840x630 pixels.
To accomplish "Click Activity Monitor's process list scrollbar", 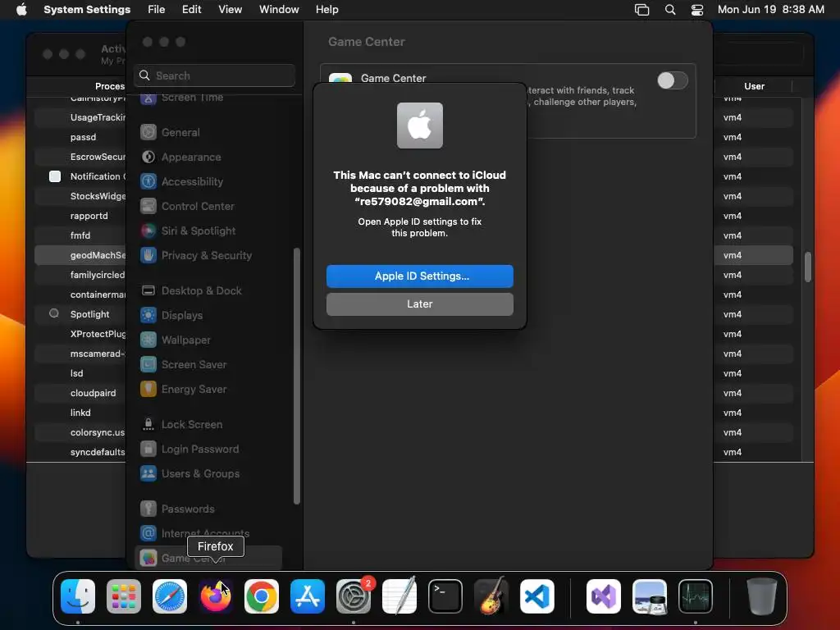I will coord(808,267).
